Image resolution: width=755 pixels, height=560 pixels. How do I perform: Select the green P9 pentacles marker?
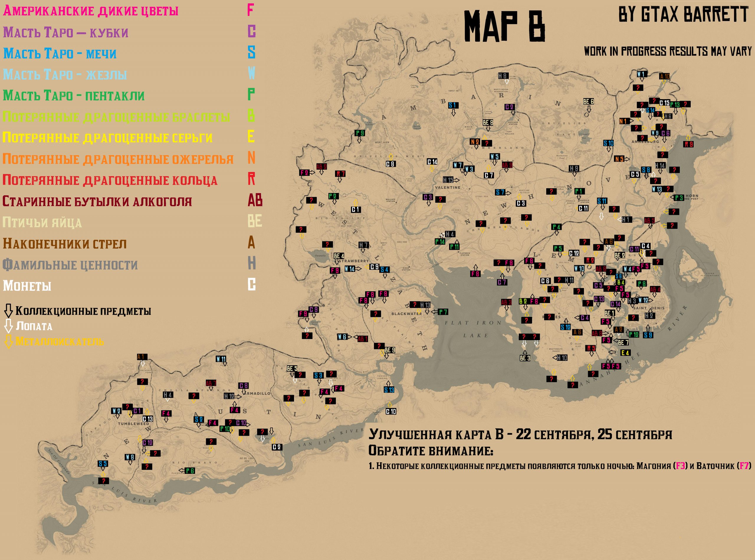point(360,133)
